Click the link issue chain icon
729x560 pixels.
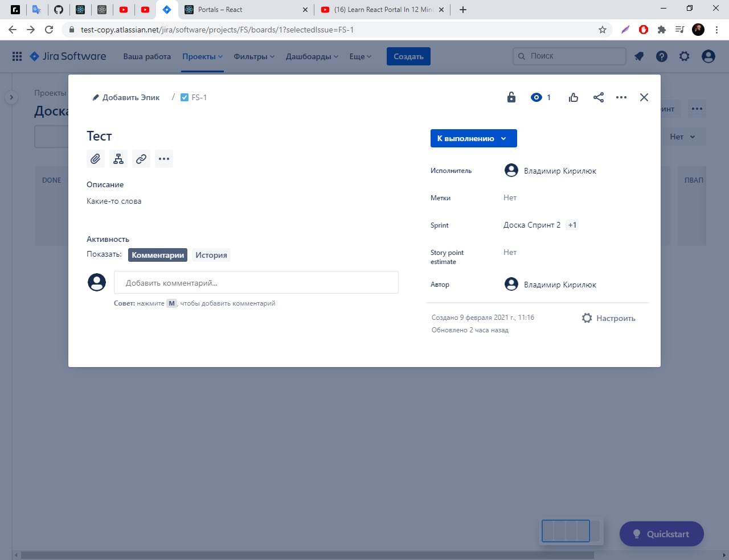pyautogui.click(x=141, y=159)
